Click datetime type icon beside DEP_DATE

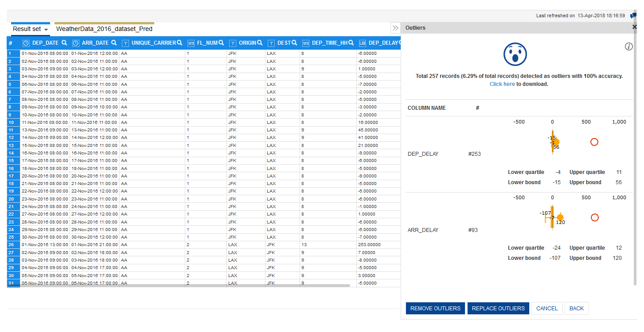coord(26,43)
